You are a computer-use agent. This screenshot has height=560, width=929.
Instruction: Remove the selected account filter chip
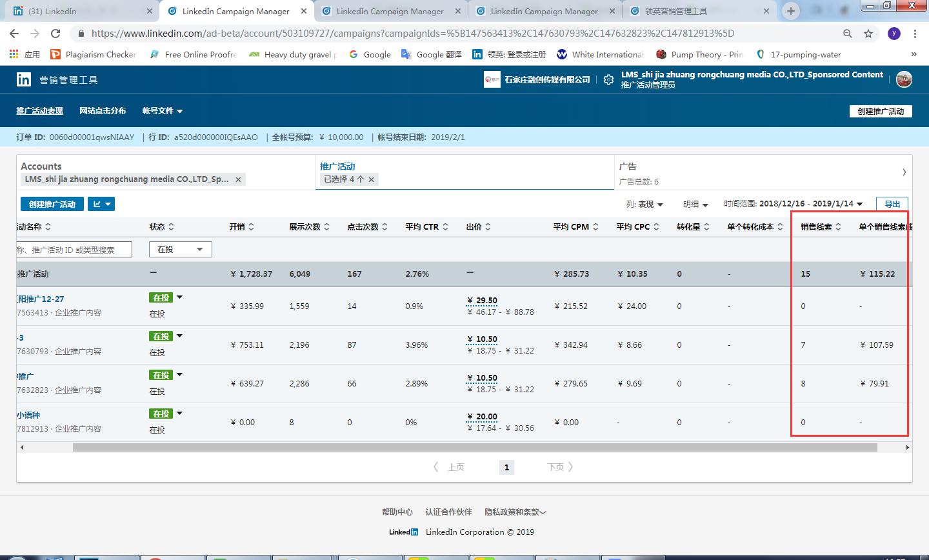238,179
